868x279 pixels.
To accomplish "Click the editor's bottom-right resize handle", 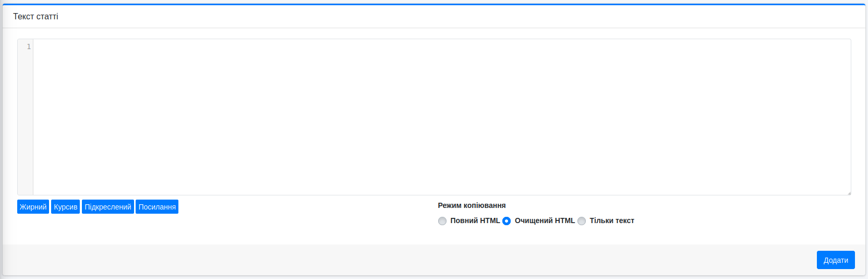I will pyautogui.click(x=849, y=193).
